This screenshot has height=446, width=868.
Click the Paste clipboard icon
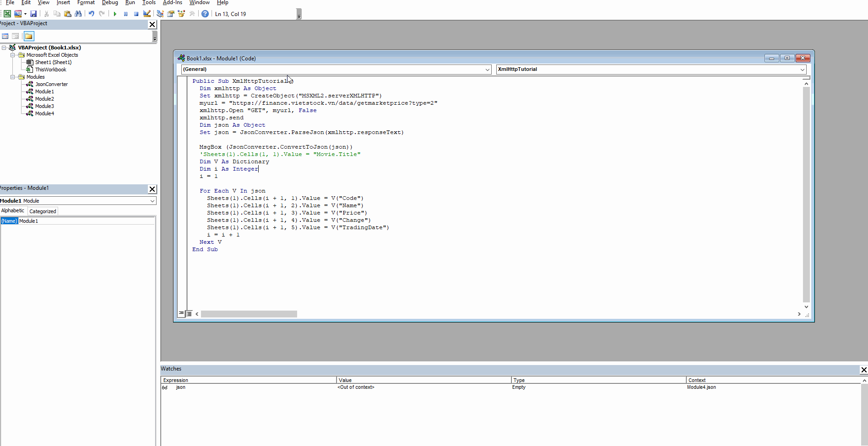(x=67, y=14)
